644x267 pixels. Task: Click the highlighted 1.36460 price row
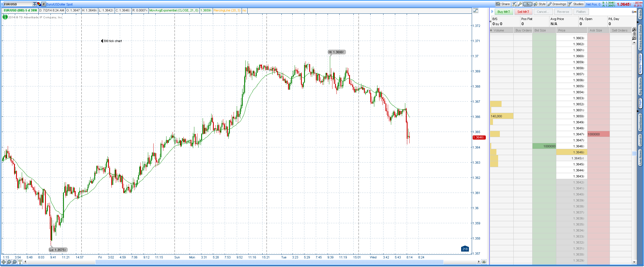pos(571,152)
